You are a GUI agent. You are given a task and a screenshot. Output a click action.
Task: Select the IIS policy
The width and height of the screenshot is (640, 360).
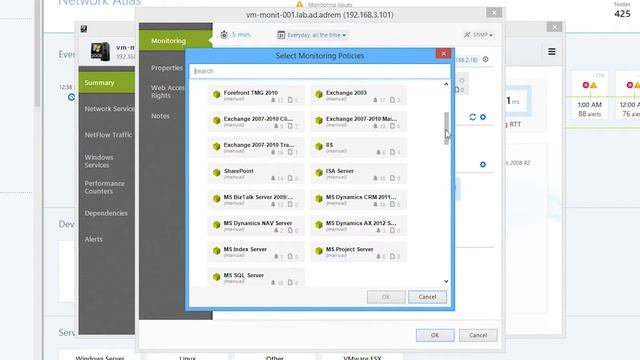click(x=358, y=148)
